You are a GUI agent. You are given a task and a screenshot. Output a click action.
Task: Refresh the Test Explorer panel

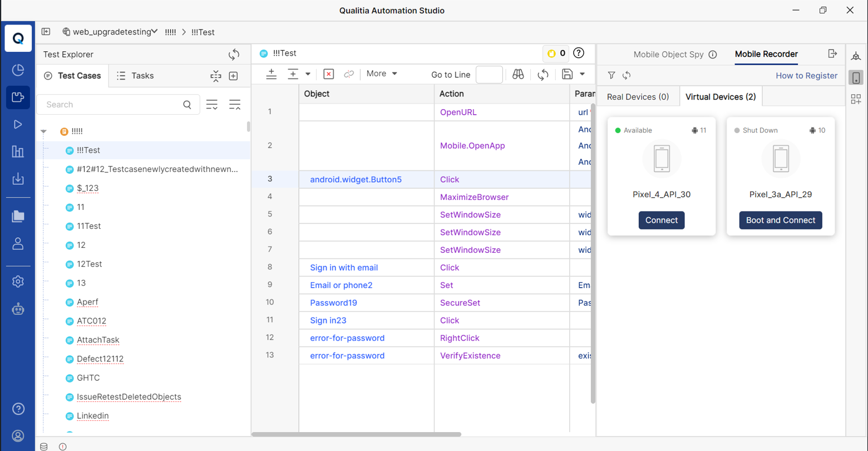234,54
